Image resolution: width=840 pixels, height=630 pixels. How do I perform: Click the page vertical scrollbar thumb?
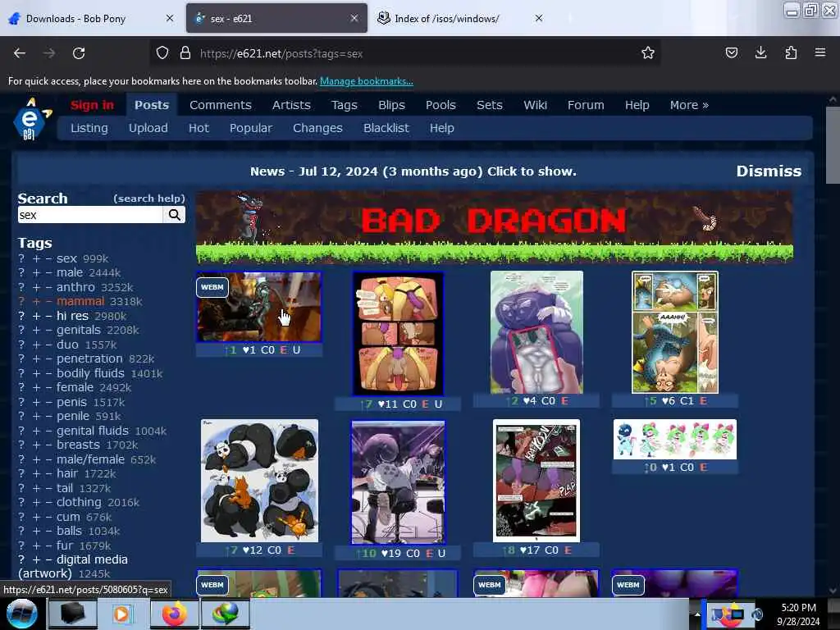pyautogui.click(x=832, y=144)
